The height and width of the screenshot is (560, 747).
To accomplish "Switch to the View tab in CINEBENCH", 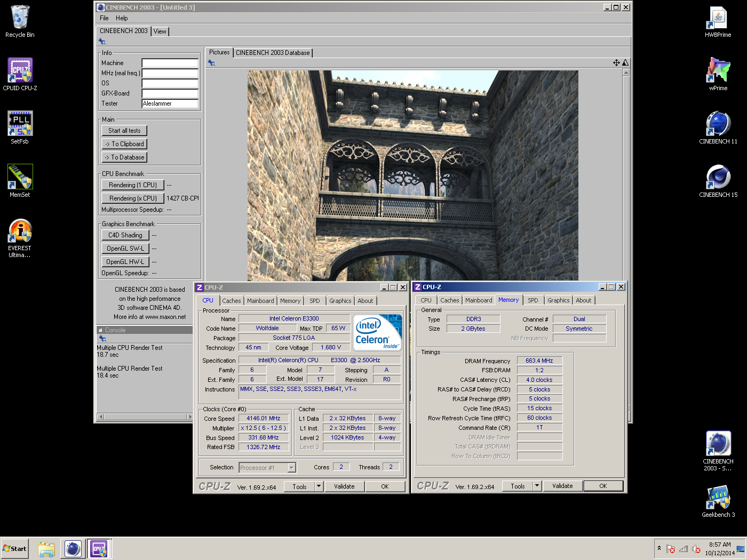I will (160, 31).
